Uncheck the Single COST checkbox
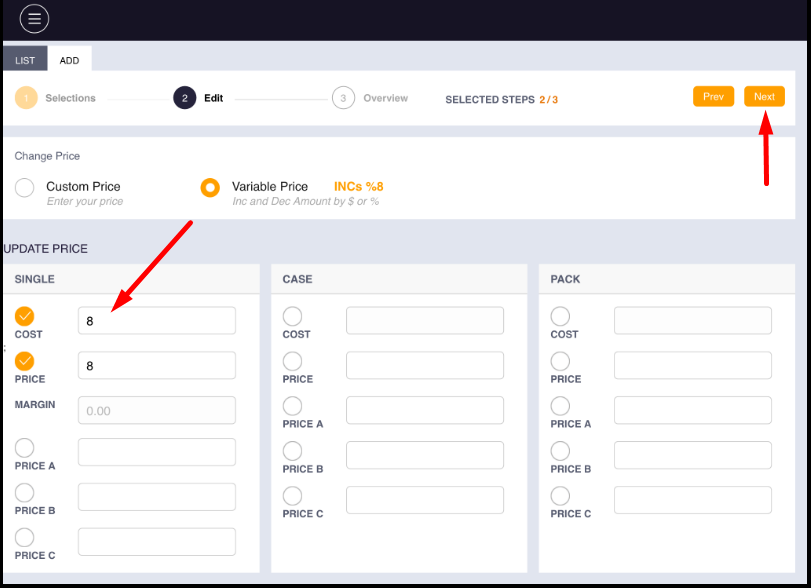The height and width of the screenshot is (588, 811). pyautogui.click(x=25, y=316)
